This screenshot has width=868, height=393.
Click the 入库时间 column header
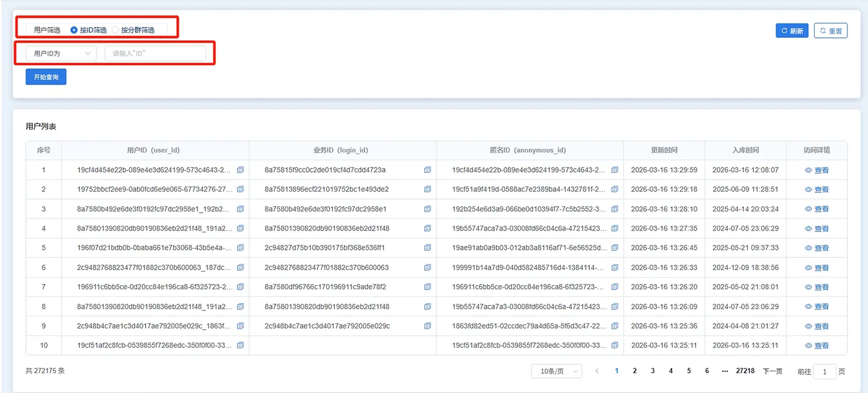745,150
